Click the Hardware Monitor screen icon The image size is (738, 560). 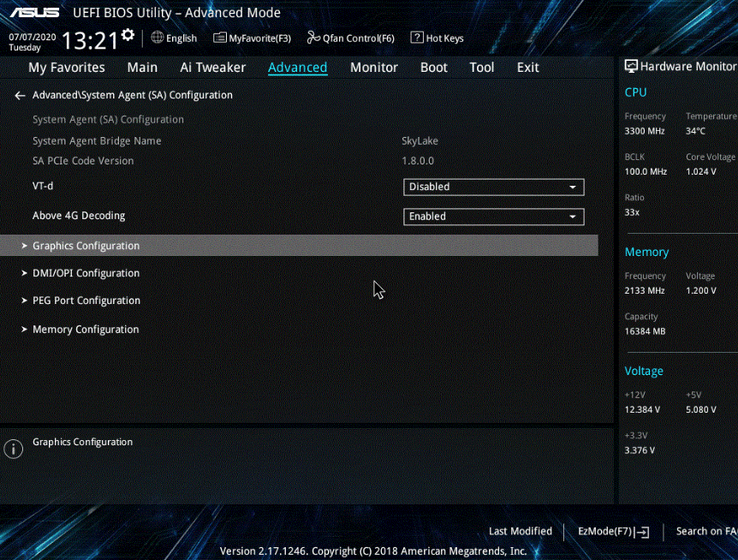point(631,66)
